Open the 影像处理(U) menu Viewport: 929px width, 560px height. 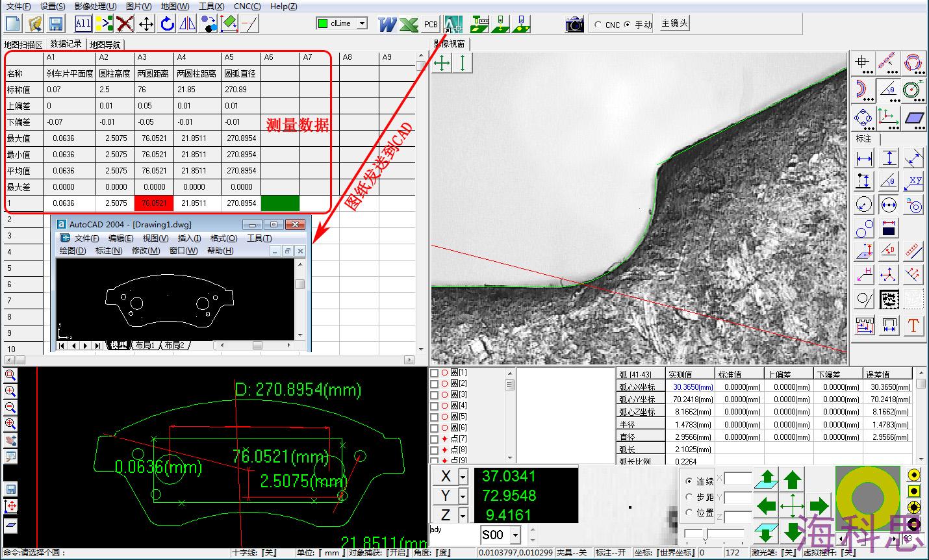point(95,6)
